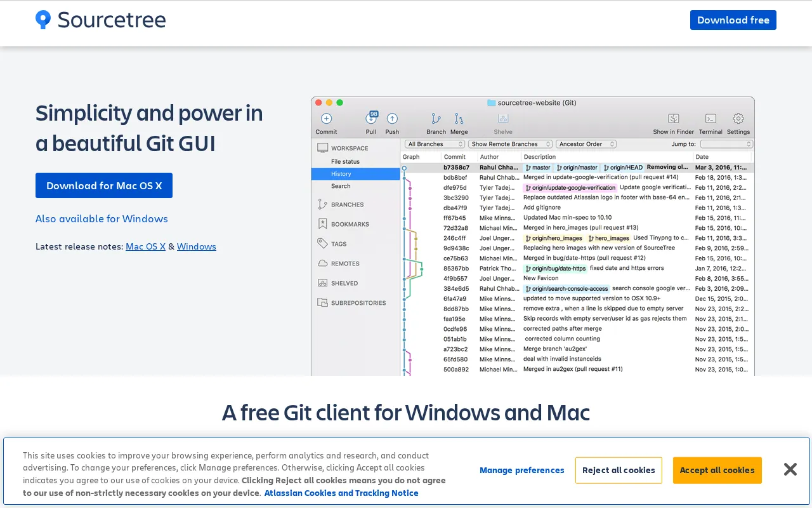Click the greyed Shelve toolbar icon
Image resolution: width=812 pixels, height=508 pixels.
(x=503, y=118)
